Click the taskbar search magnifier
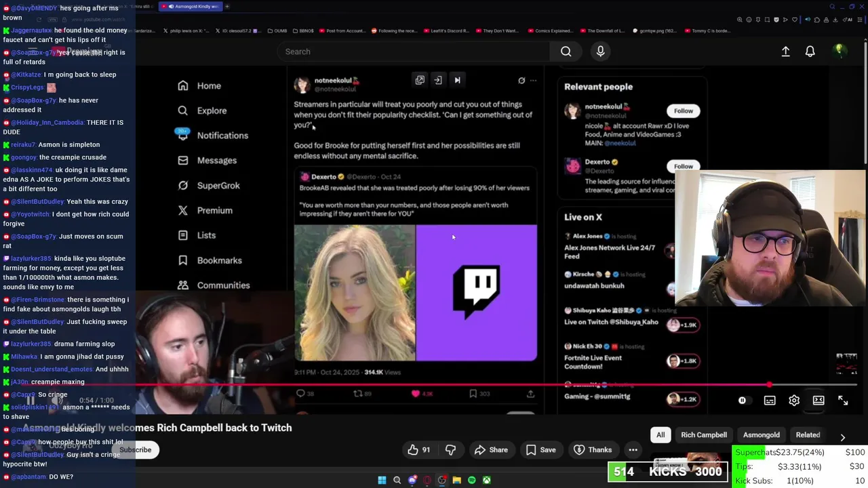The width and height of the screenshot is (868, 488). click(397, 480)
